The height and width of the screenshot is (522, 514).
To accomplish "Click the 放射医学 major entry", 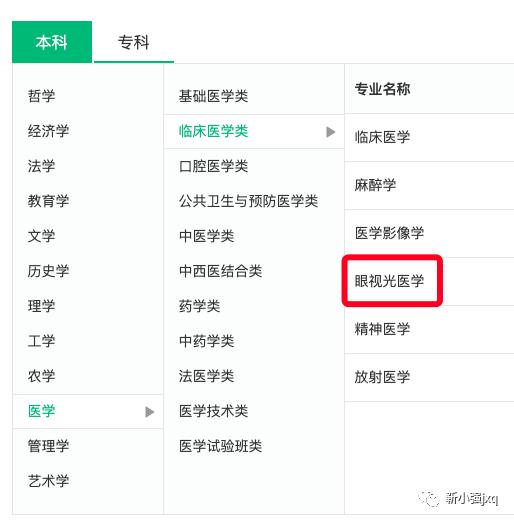I will point(382,377).
